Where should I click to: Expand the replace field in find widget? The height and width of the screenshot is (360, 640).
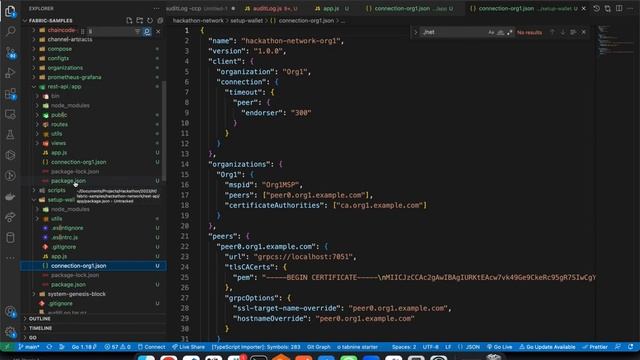click(416, 32)
